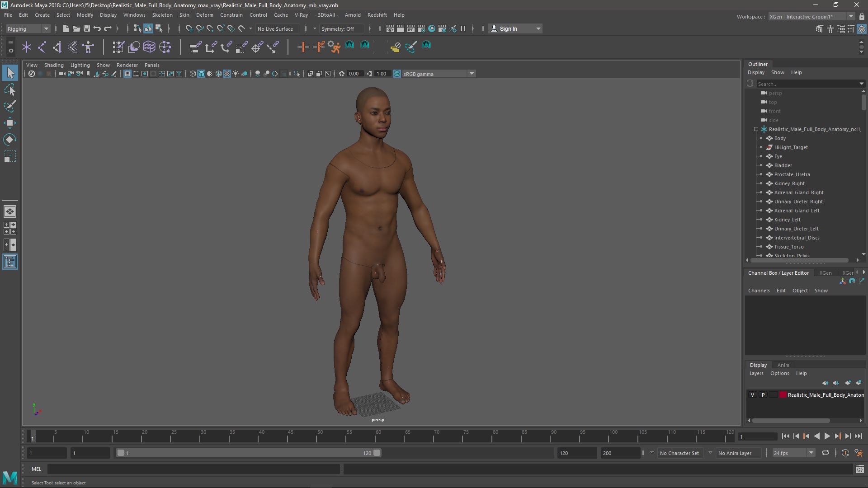Toggle viewport grid display

coord(127,74)
